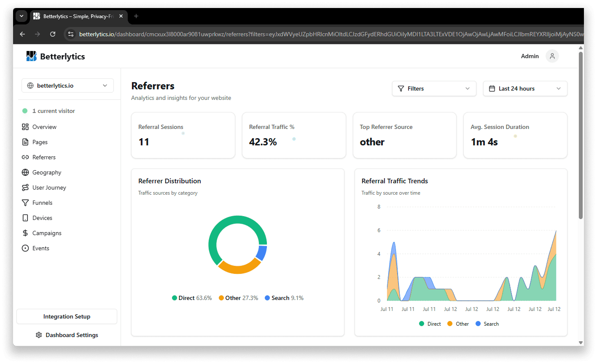Screen dimensions: 597x364
Task: Navigate to User Journey
Action: (x=49, y=187)
